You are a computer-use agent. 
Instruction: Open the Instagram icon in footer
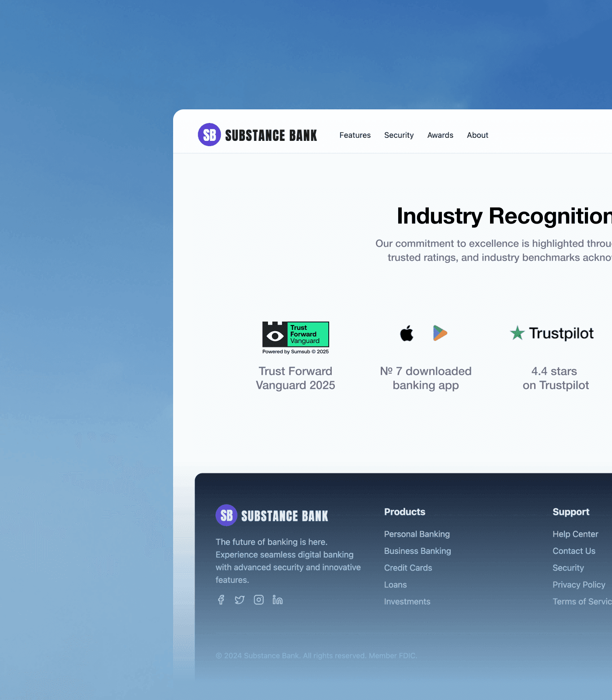[259, 600]
